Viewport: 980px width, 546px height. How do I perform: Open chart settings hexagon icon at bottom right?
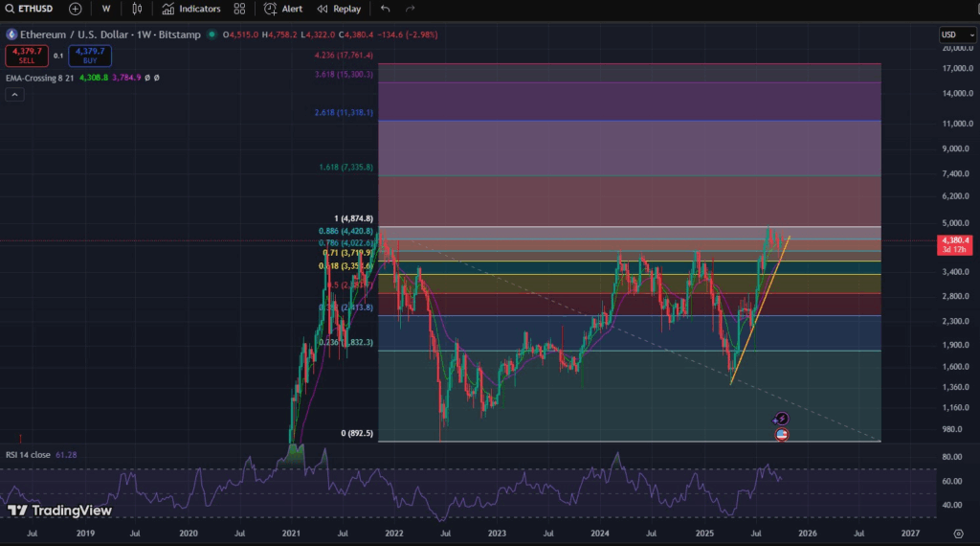[957, 532]
